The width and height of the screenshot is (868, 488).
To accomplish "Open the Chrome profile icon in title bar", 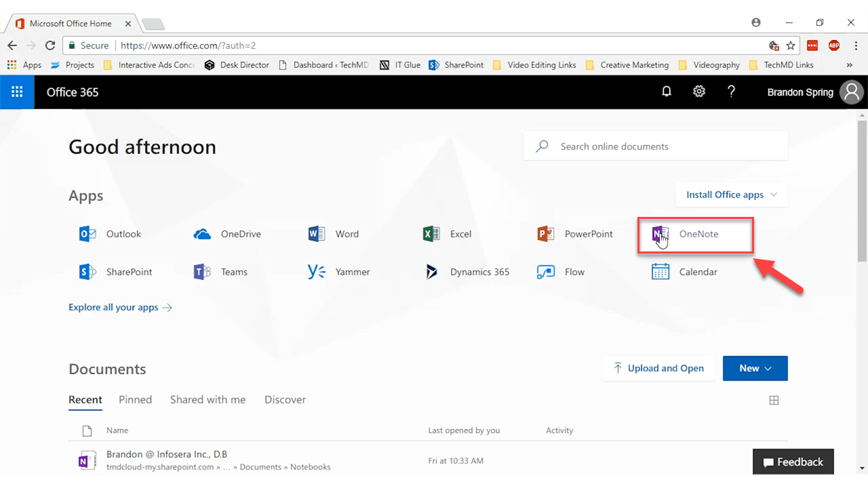I will 756,22.
